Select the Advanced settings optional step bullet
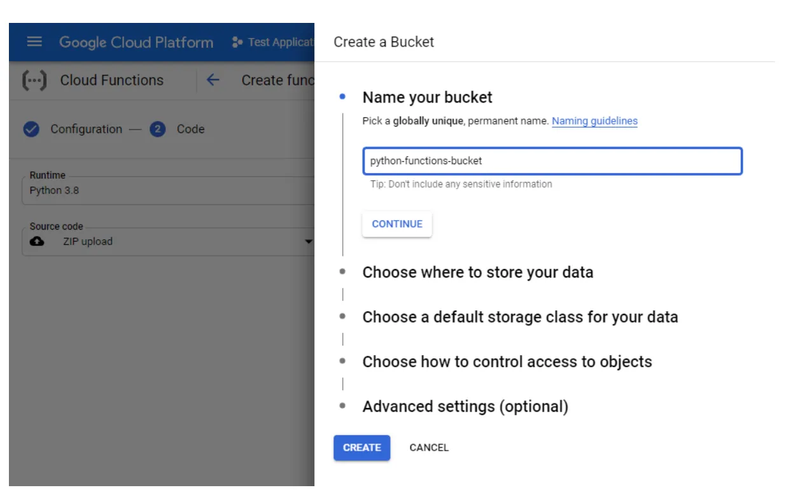Image resolution: width=812 pixels, height=504 pixels. (343, 406)
